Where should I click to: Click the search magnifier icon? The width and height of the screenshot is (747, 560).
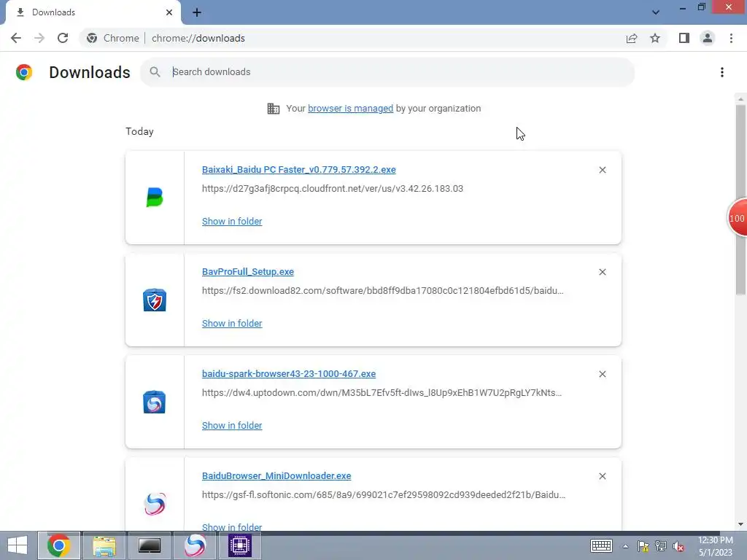tap(155, 72)
